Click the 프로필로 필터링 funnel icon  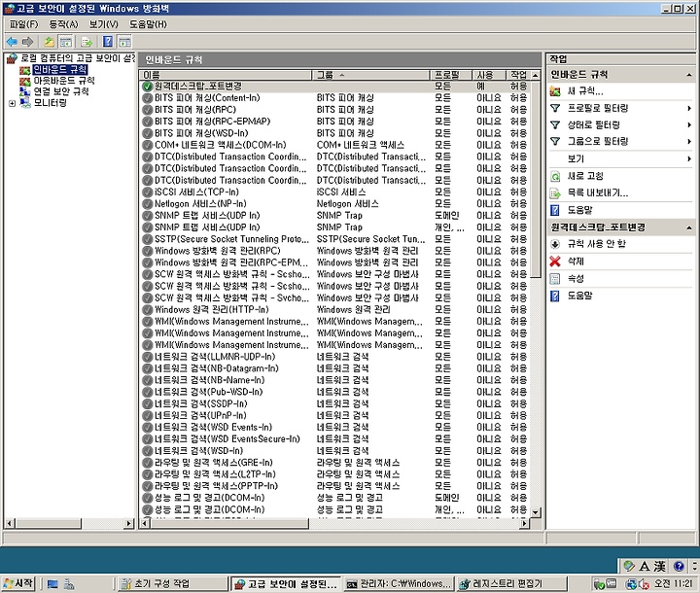[555, 109]
